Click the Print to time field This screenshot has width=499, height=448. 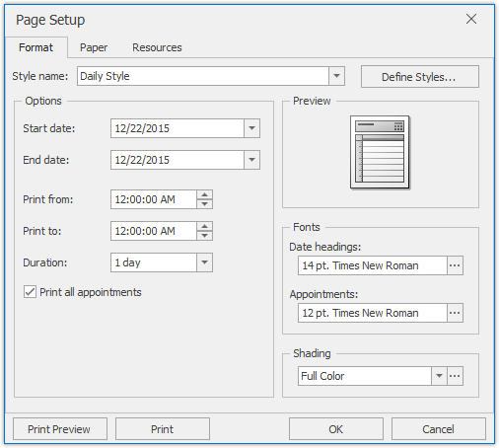[x=154, y=231]
